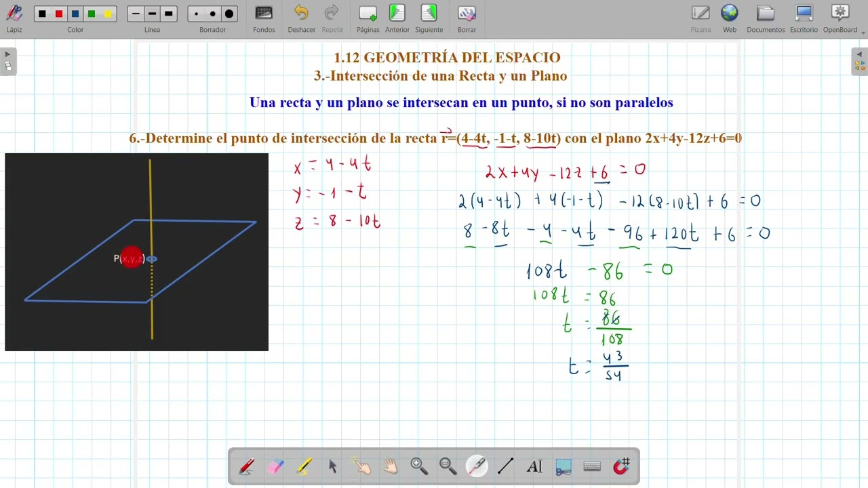
Task: Pick the blue pen color
Action: point(75,14)
